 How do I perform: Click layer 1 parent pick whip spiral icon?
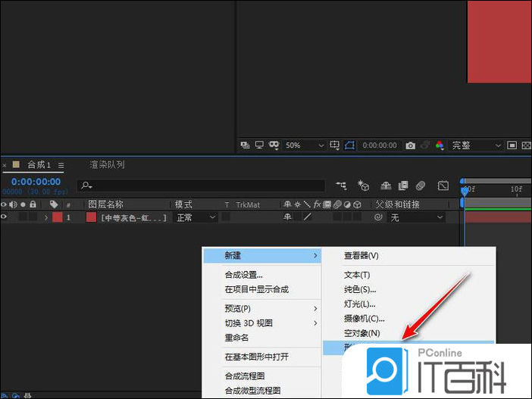coord(378,217)
